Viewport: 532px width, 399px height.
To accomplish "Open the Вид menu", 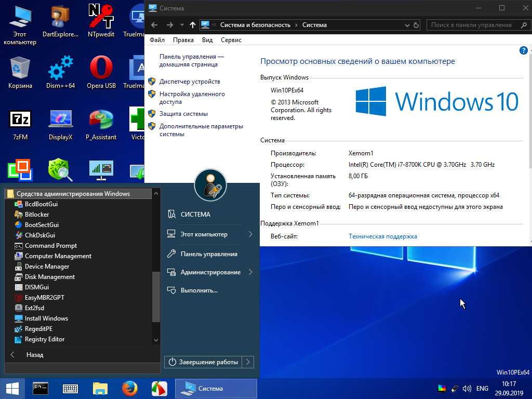I will (207, 40).
